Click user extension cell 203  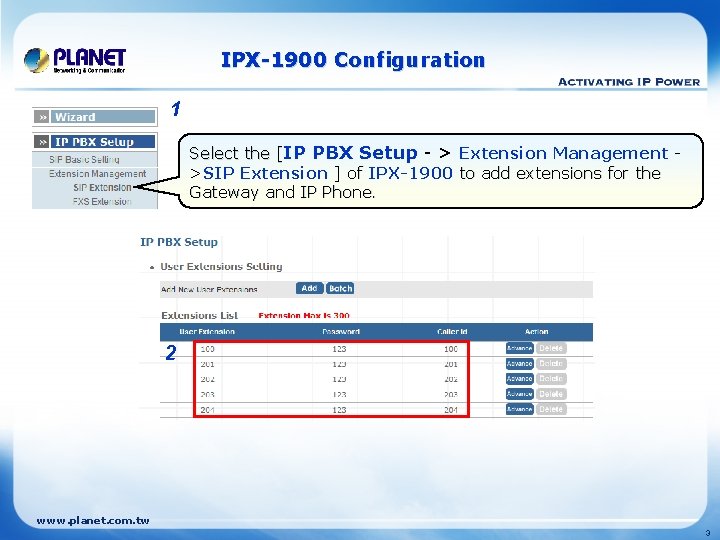(x=208, y=394)
